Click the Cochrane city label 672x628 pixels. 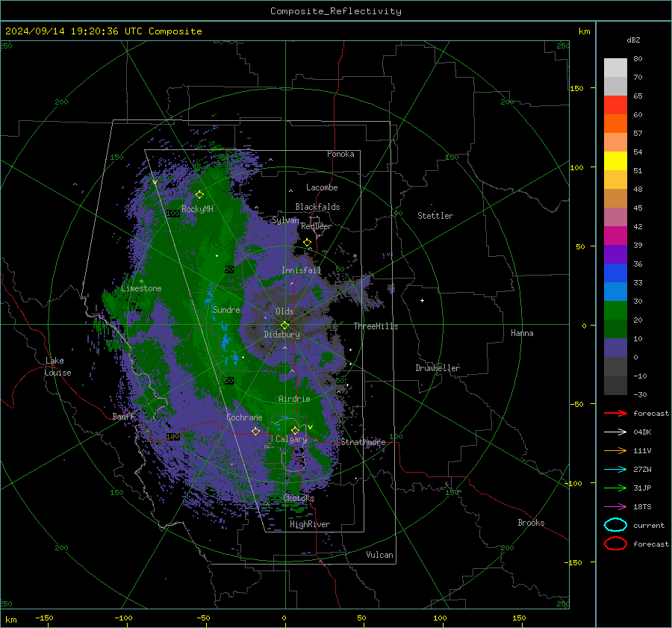tap(244, 417)
